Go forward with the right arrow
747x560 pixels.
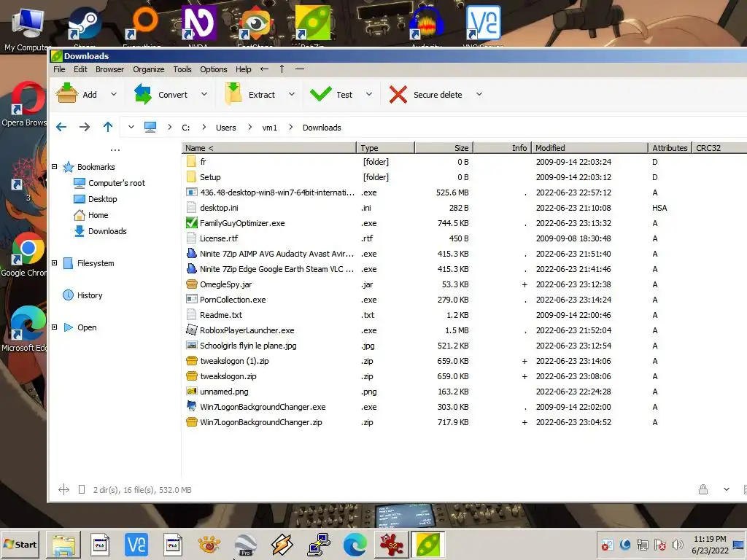tap(85, 127)
